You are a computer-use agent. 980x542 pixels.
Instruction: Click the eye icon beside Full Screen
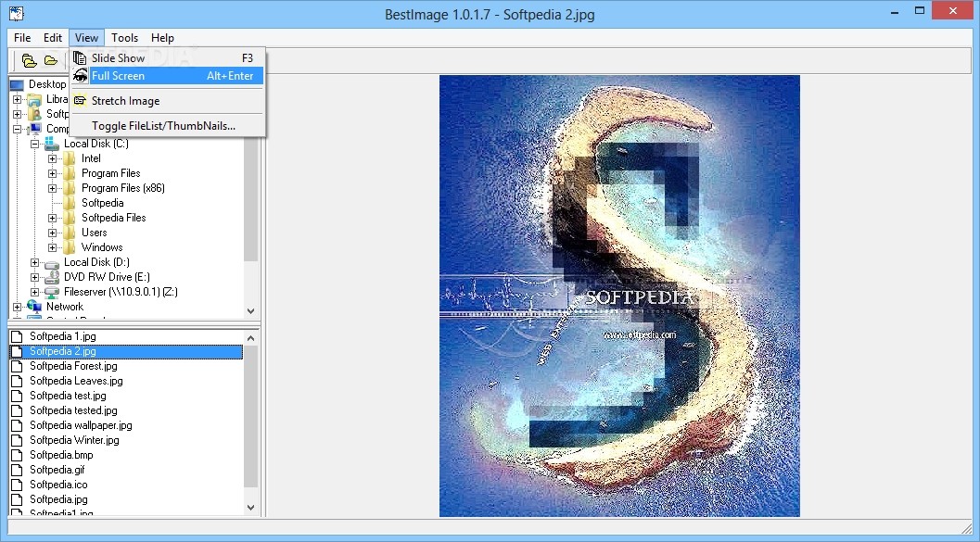[80, 76]
